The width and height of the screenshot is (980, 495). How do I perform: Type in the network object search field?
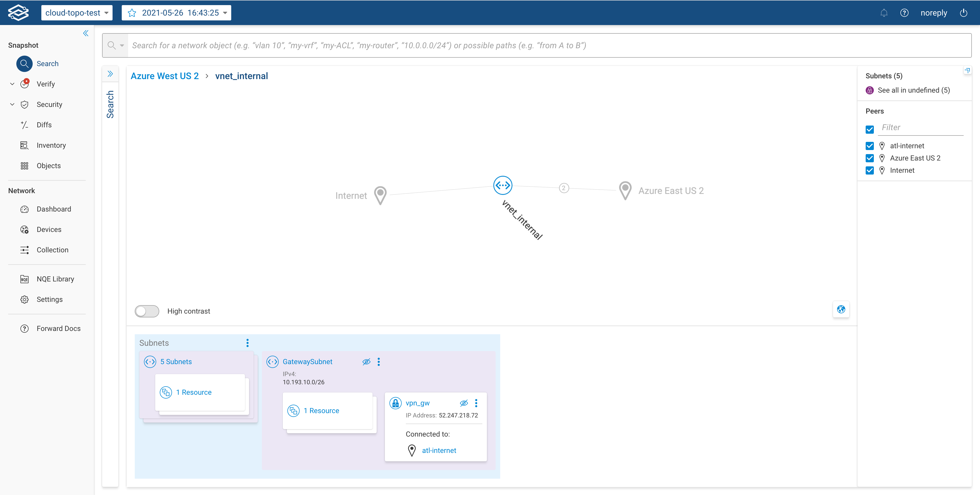(457, 45)
